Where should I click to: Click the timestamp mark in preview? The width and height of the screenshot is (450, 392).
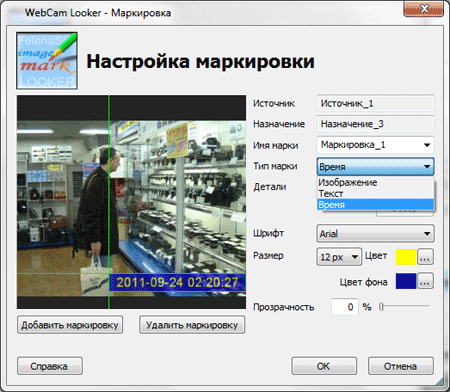pos(177,283)
